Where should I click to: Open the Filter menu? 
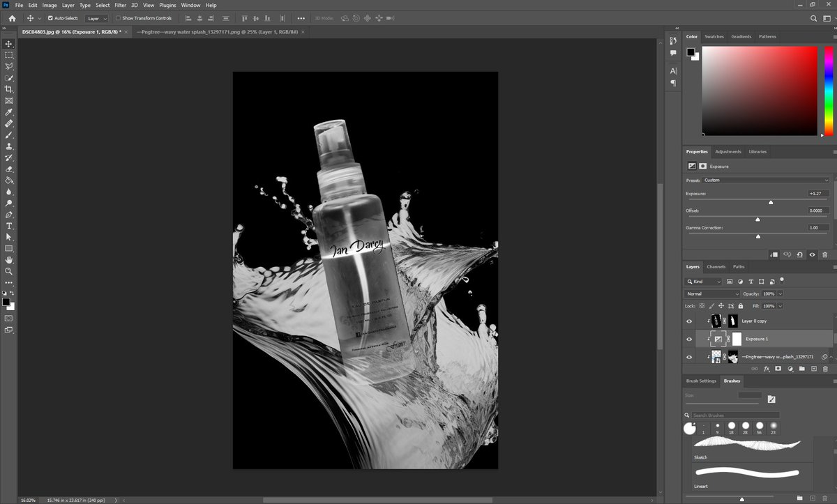121,5
